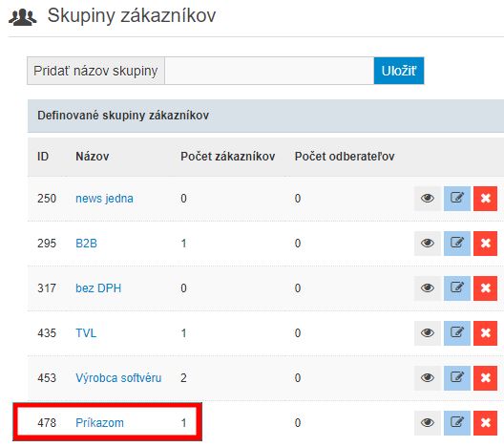Open the TVL group link

[x=86, y=332]
